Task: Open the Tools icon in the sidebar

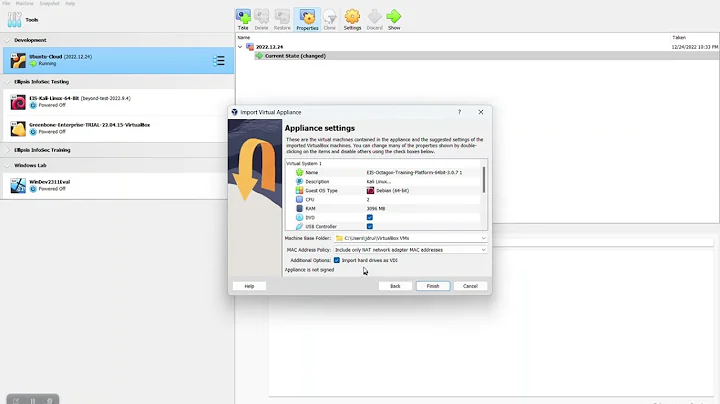Action: point(15,20)
